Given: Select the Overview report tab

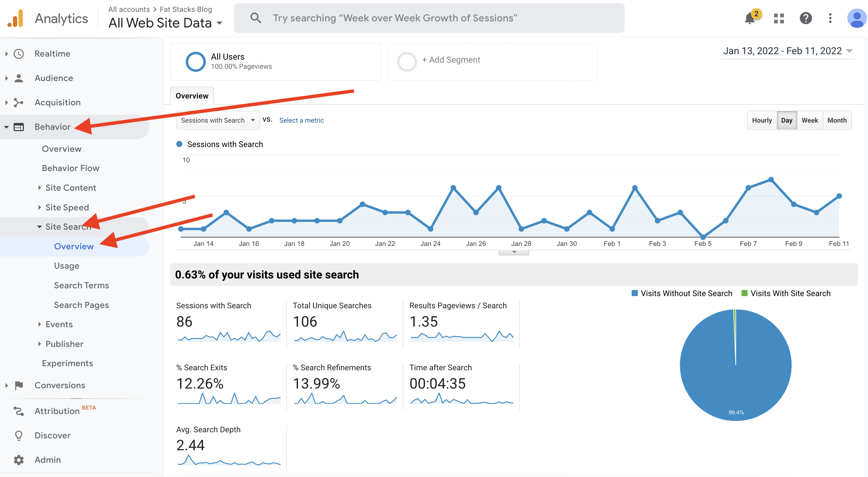Looking at the screenshot, I should coord(192,96).
